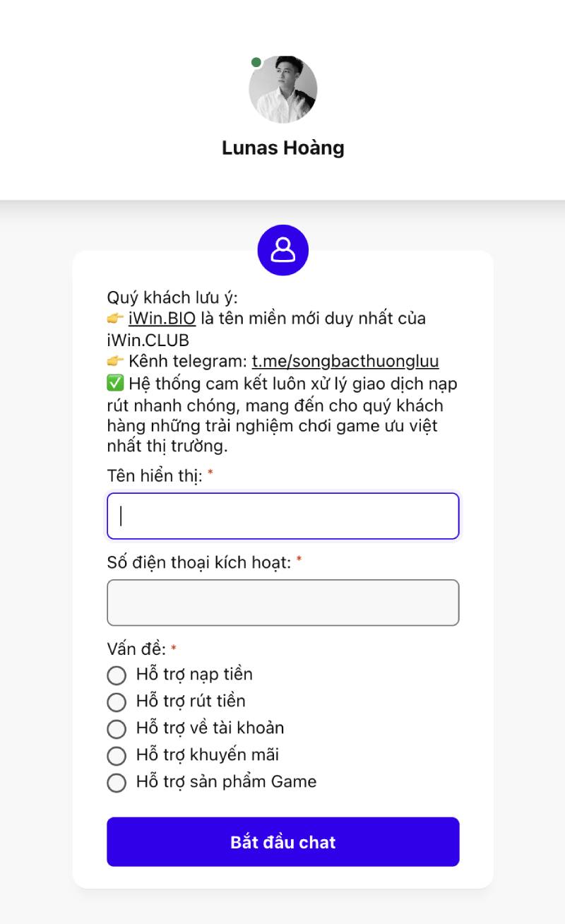Click the Vấn đề label
The image size is (565, 924).
click(x=136, y=649)
